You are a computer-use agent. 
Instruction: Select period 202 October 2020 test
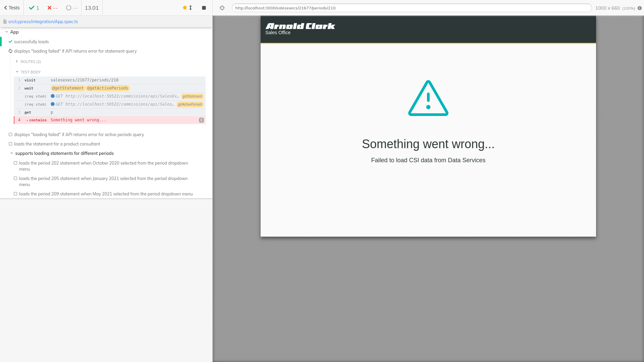[103, 163]
